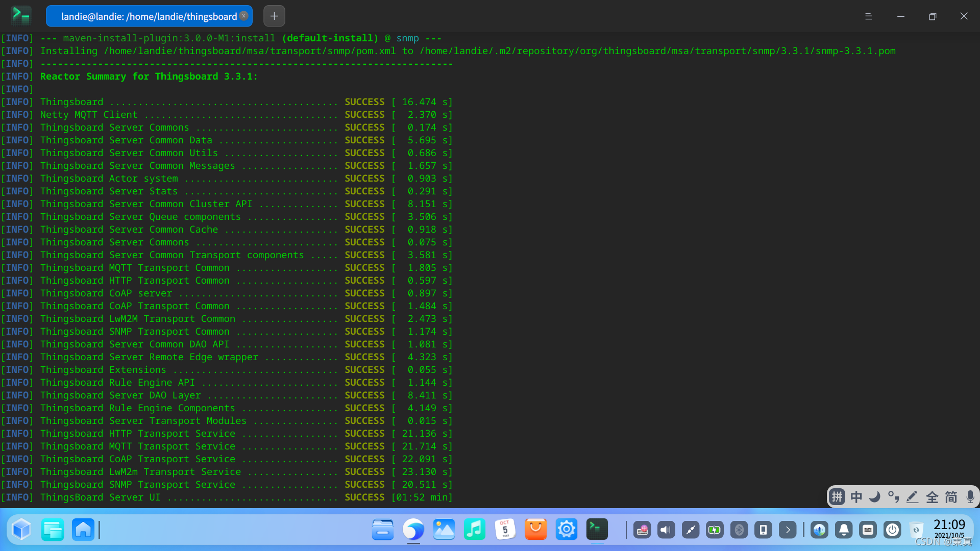Launch the browser from the dock
The image size is (980, 551).
pos(413,530)
